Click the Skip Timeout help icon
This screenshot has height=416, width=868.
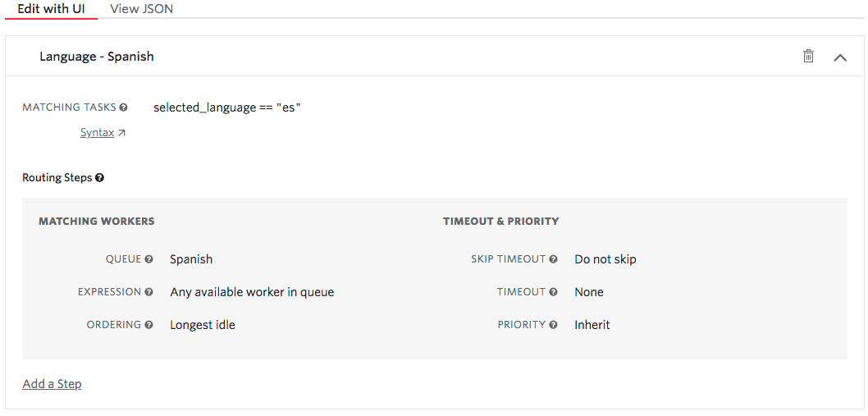554,259
